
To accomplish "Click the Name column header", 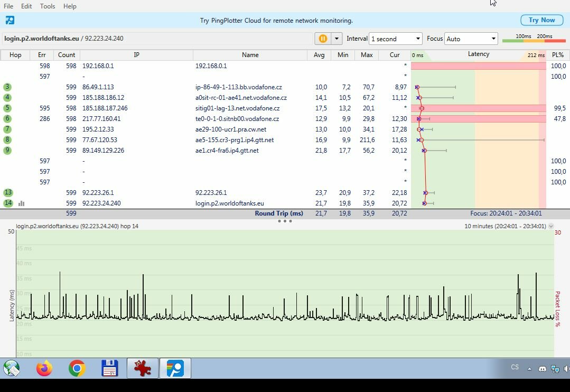I will [250, 55].
